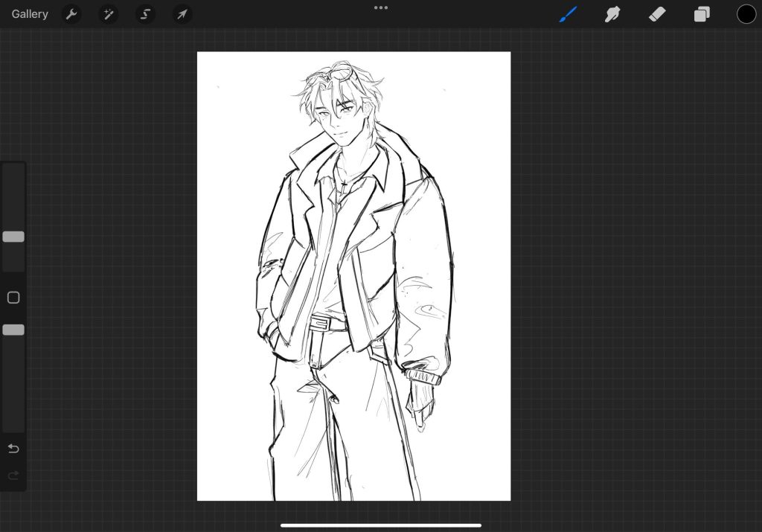Return to the Gallery
Image resolution: width=762 pixels, height=532 pixels.
(30, 14)
